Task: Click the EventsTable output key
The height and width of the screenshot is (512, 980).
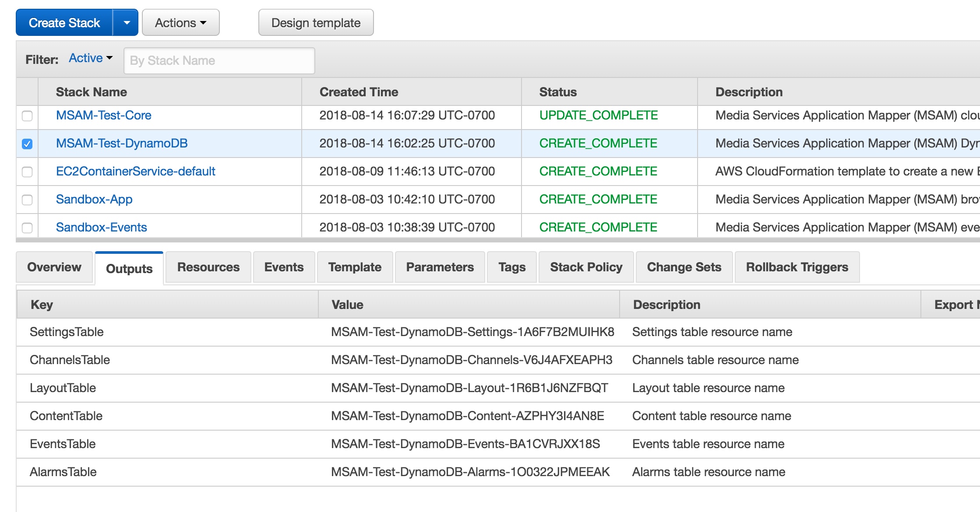Action: (x=63, y=444)
